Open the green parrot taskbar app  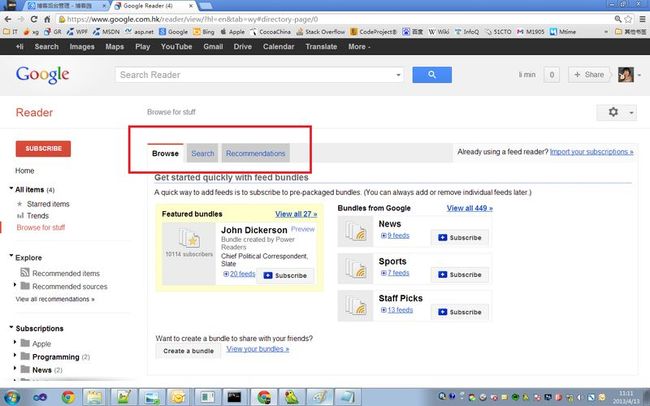pos(292,397)
